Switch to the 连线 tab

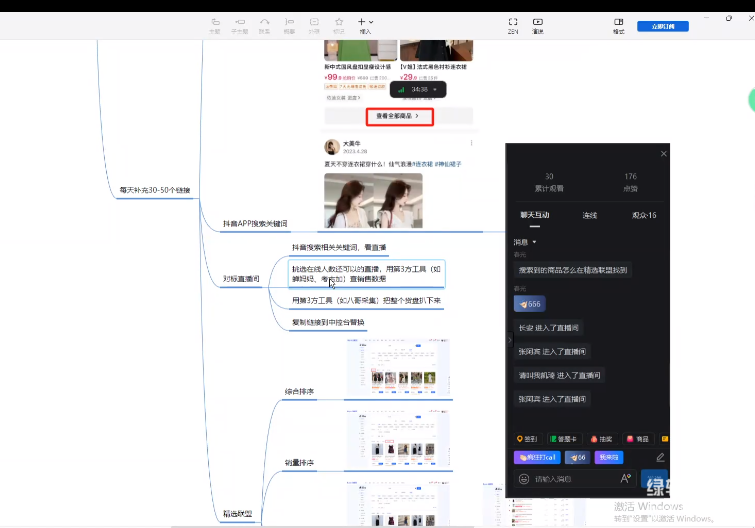(590, 215)
